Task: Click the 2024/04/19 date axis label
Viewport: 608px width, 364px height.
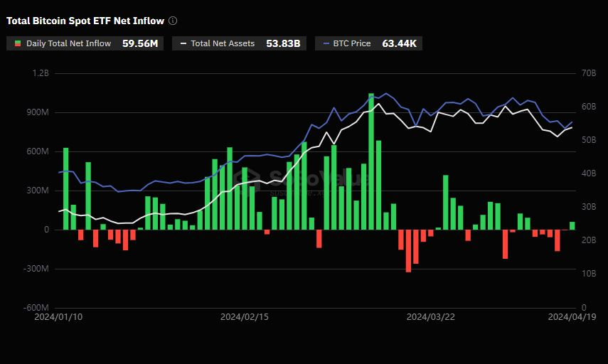Action: [572, 317]
